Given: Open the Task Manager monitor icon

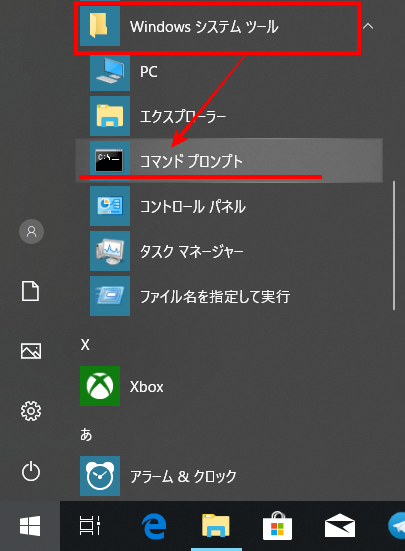Looking at the screenshot, I should (x=110, y=251).
